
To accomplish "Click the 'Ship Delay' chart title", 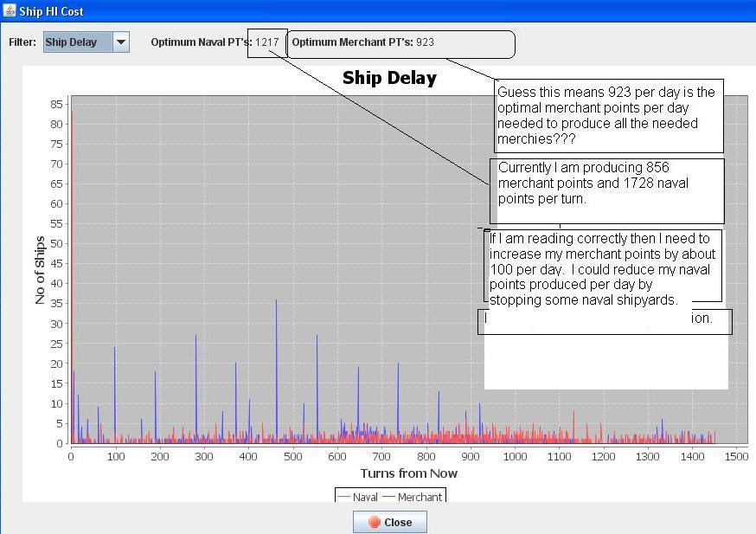I will point(389,78).
